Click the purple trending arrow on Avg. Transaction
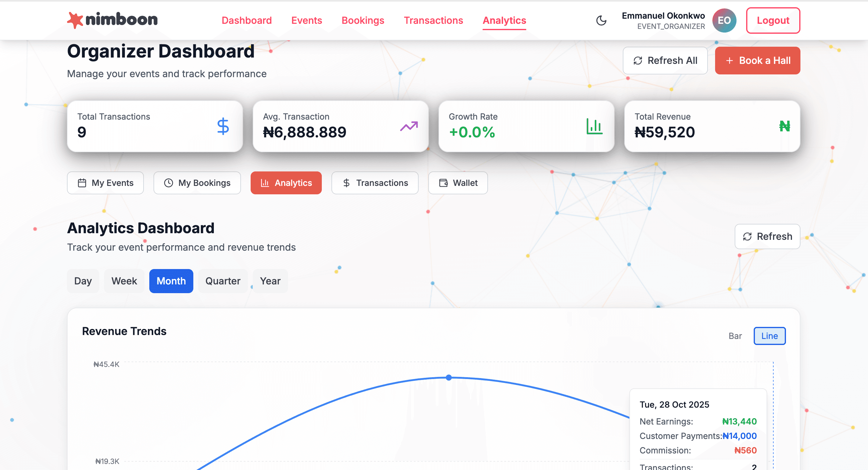Image resolution: width=868 pixels, height=470 pixels. pos(410,126)
